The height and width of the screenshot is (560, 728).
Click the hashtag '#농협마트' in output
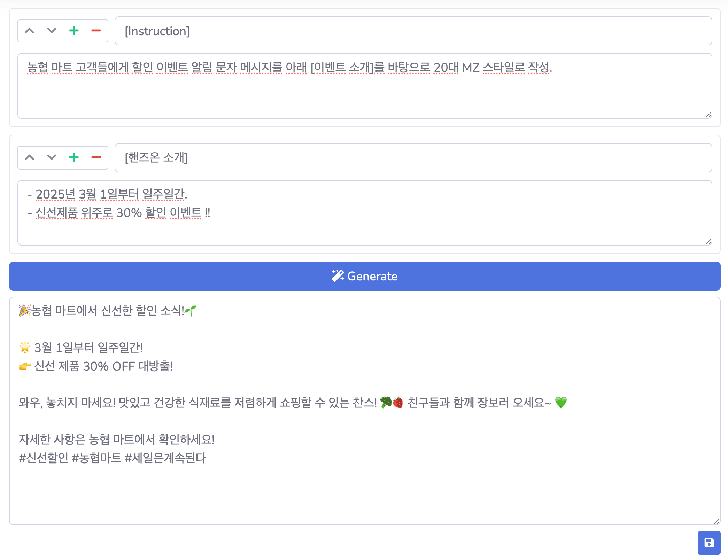(96, 458)
